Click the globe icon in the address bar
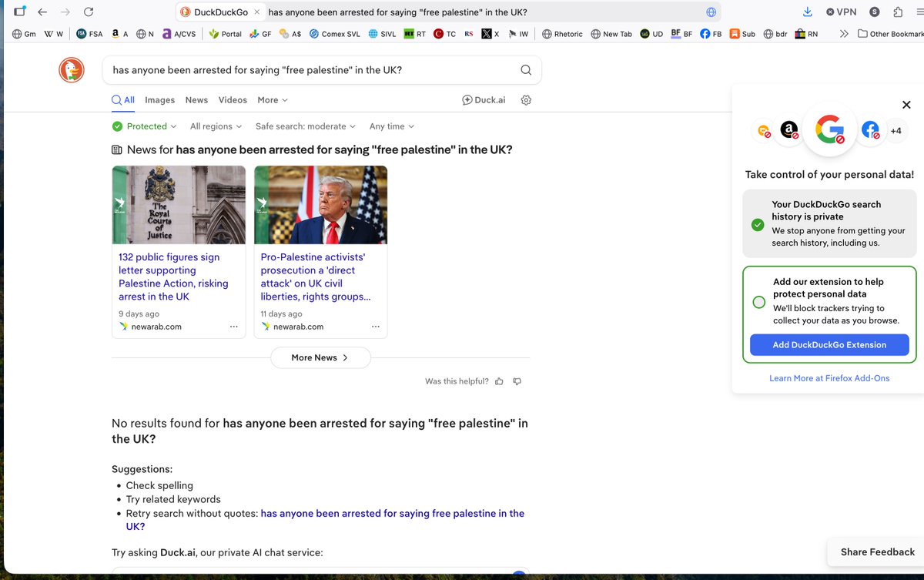The image size is (924, 580). click(711, 12)
